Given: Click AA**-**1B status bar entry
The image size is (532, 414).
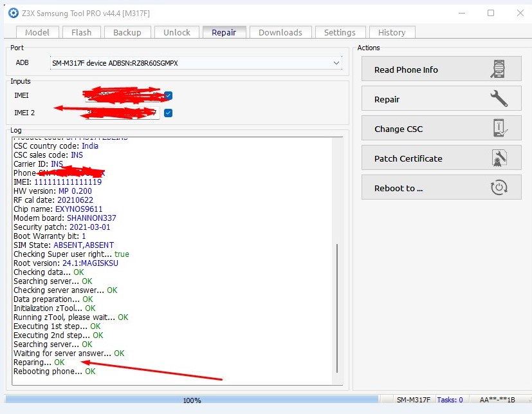Looking at the screenshot, I should [497, 400].
